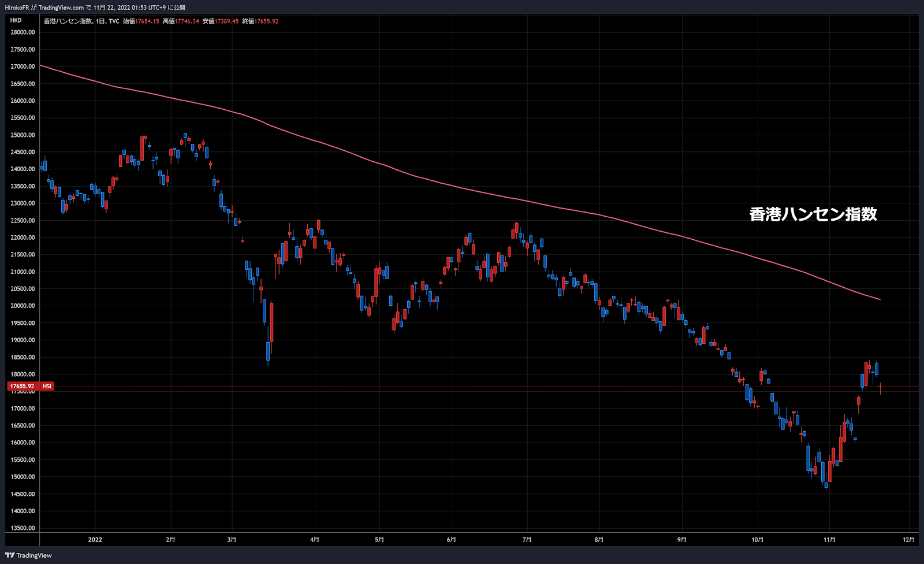Screen dimensions: 924x564
Task: Open the 香港ハンセン指数, 1日, TVC chart title
Action: (x=81, y=21)
